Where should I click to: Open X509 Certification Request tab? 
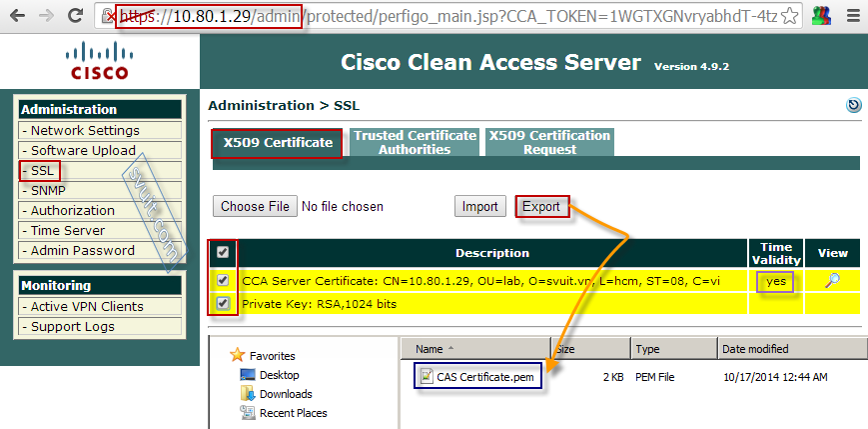click(549, 142)
